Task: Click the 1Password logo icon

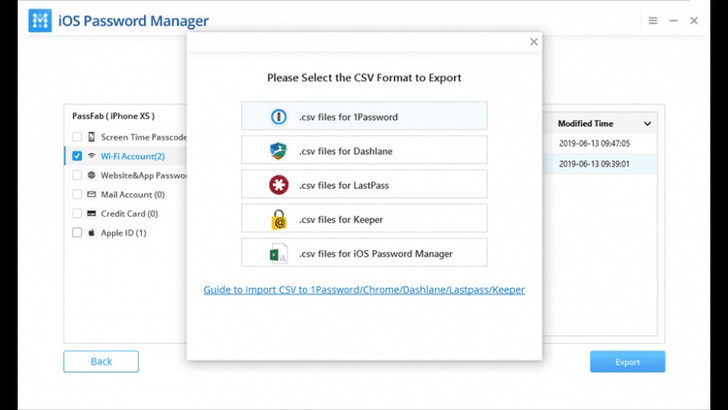Action: point(279,117)
